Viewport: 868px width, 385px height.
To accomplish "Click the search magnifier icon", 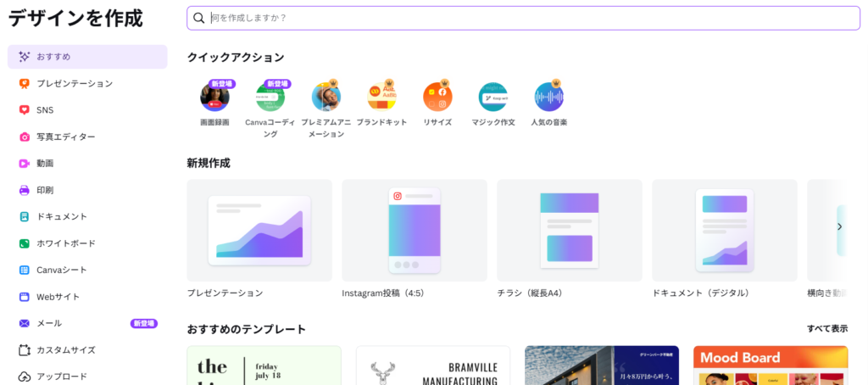I will pyautogui.click(x=198, y=19).
